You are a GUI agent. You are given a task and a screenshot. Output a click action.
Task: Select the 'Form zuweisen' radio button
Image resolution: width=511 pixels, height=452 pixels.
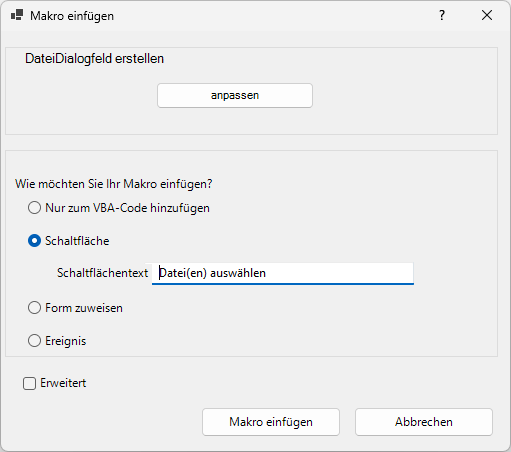pos(34,308)
